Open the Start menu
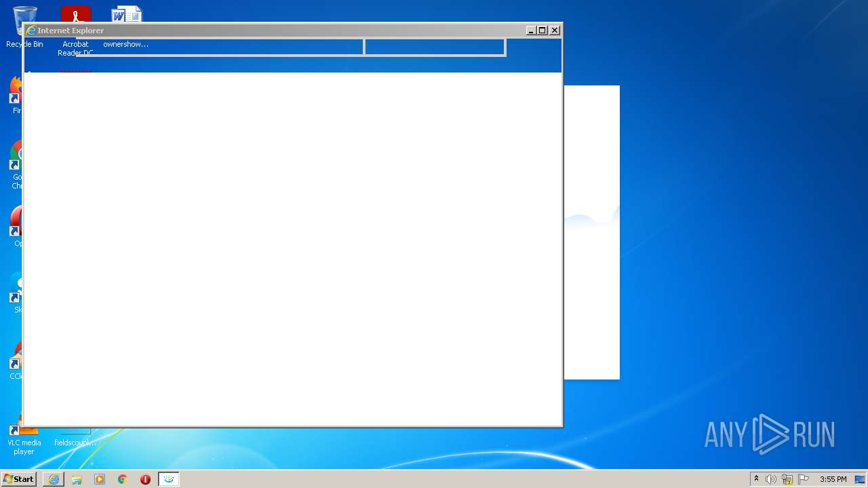Screen dimensions: 868x488 (18, 479)
